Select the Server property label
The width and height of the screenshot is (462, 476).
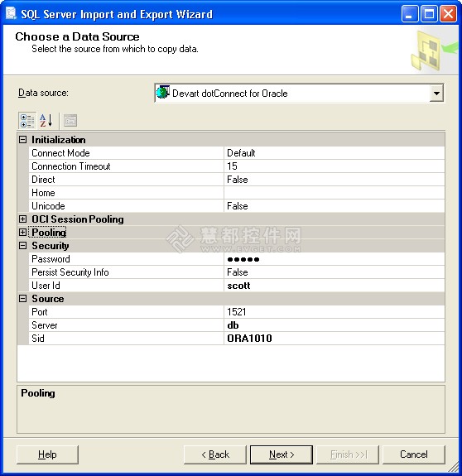point(45,325)
